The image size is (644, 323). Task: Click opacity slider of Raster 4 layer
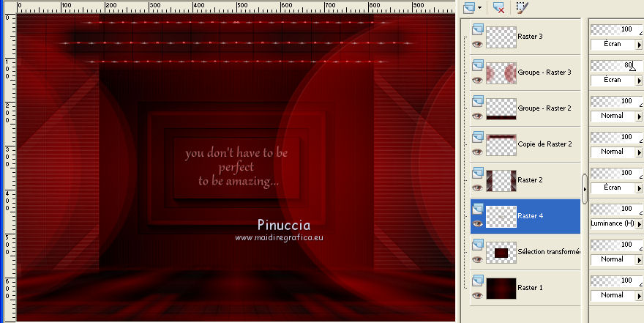click(616, 209)
